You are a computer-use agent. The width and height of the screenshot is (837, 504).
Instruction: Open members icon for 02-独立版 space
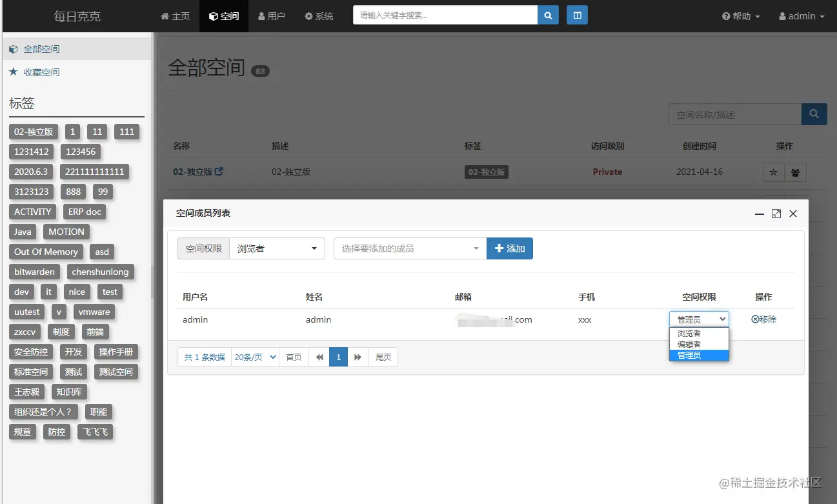coord(795,172)
